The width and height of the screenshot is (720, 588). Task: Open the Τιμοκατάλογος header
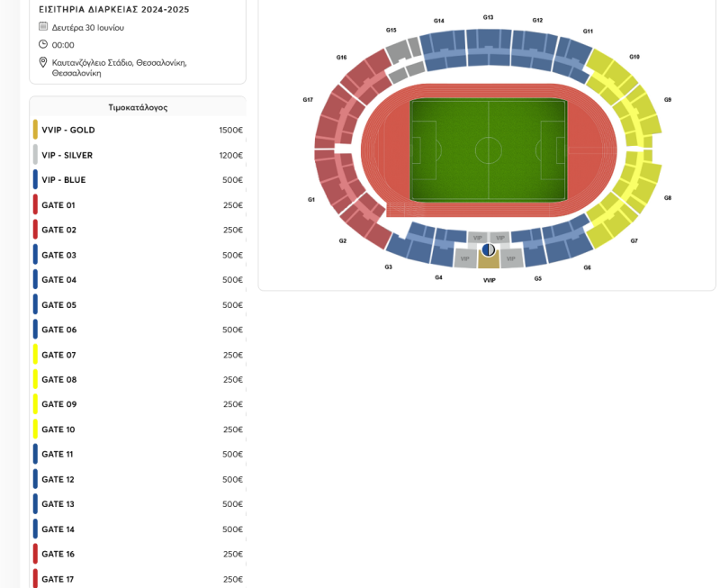(x=138, y=107)
